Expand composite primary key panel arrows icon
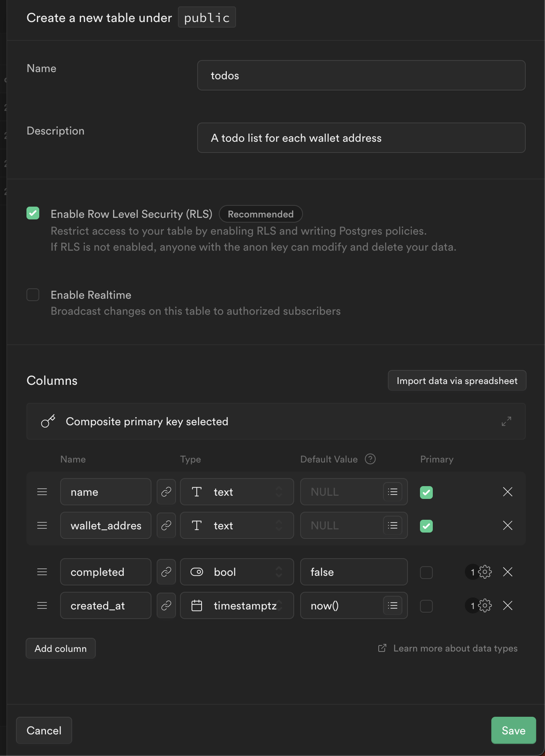This screenshot has width=545, height=756. pos(507,421)
